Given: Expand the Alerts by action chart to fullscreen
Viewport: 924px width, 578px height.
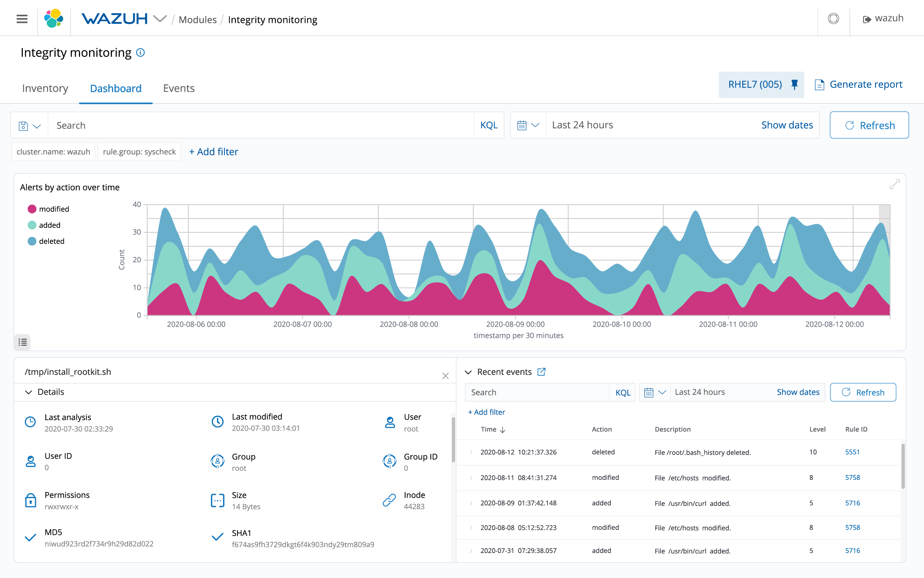Looking at the screenshot, I should (895, 185).
